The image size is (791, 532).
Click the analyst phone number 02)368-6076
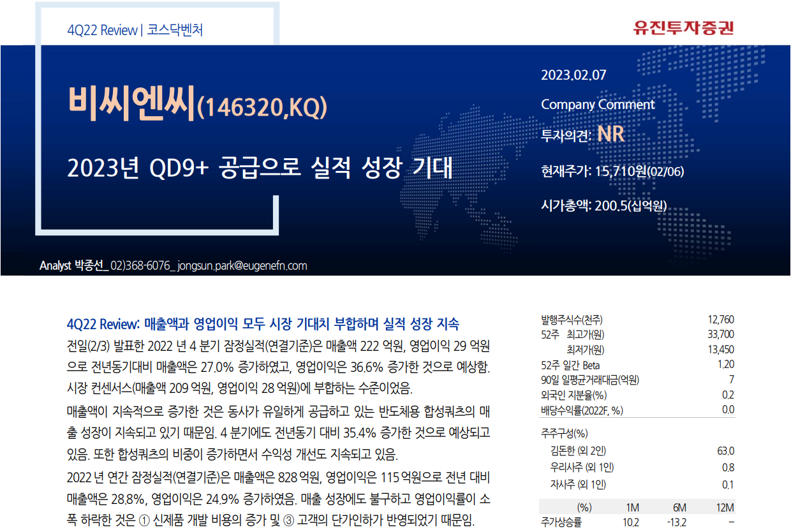coord(142,265)
